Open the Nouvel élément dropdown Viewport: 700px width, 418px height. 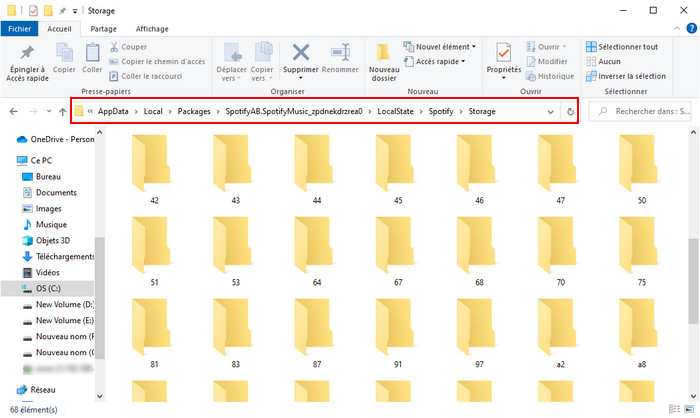[440, 47]
